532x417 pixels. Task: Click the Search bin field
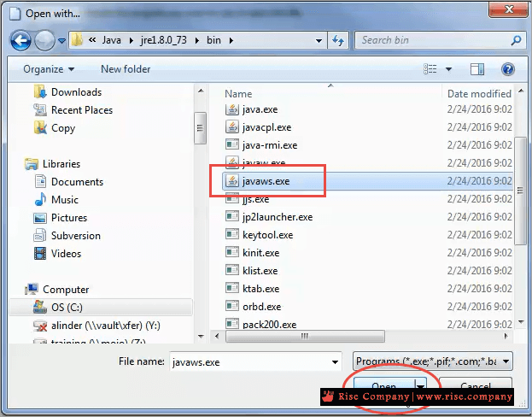click(441, 40)
